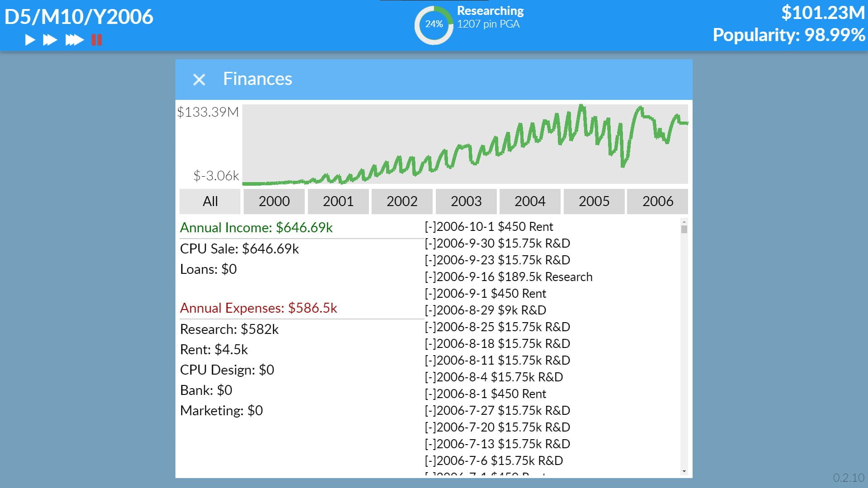Click the transaction list scroll down arrow

click(684, 471)
